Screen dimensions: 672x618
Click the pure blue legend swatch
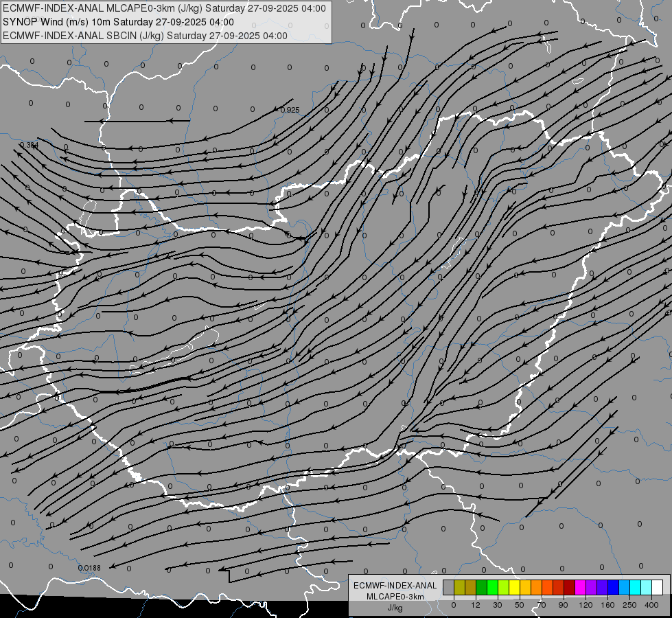coord(614,587)
